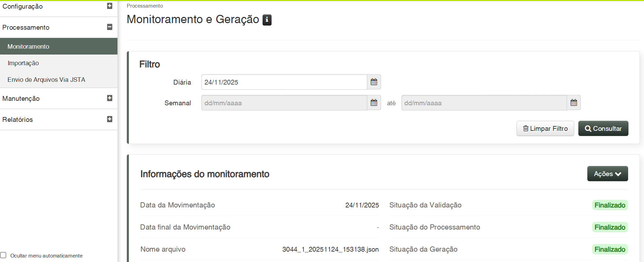This screenshot has height=262, width=644.
Task: Focus the Semanal end date field after até
Action: coord(484,103)
